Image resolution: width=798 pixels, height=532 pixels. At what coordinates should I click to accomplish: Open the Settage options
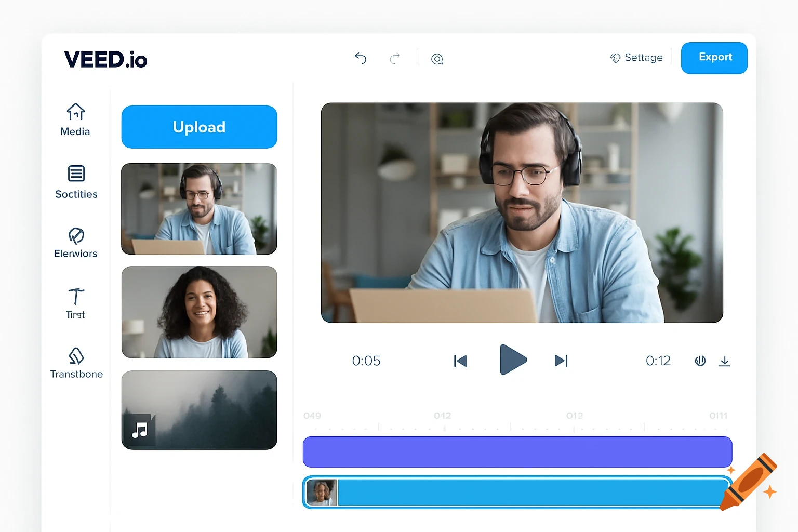click(636, 58)
